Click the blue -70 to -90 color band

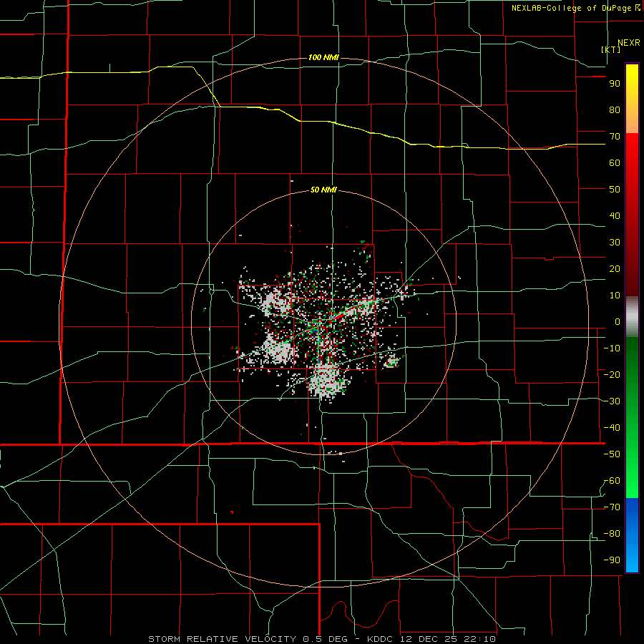pos(632,535)
